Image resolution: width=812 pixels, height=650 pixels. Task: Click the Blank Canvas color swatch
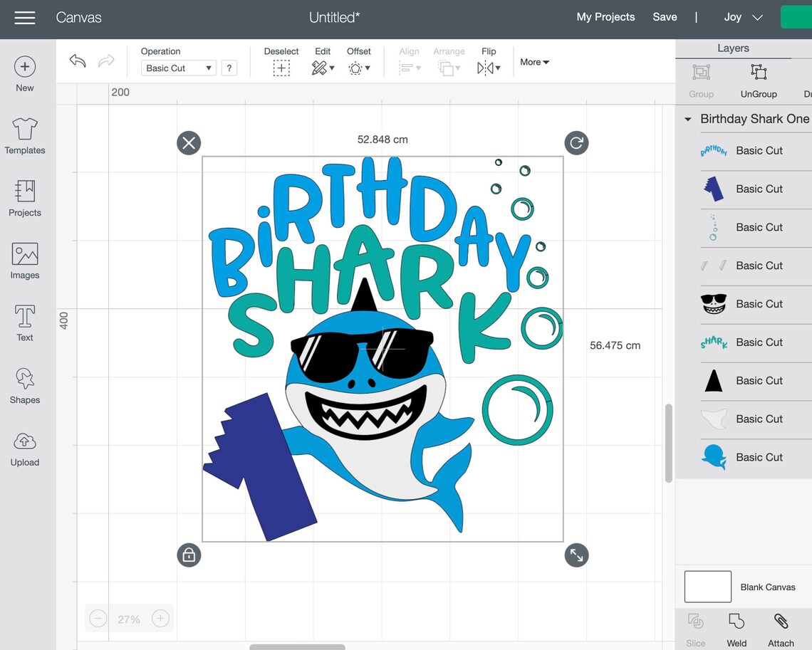[707, 587]
